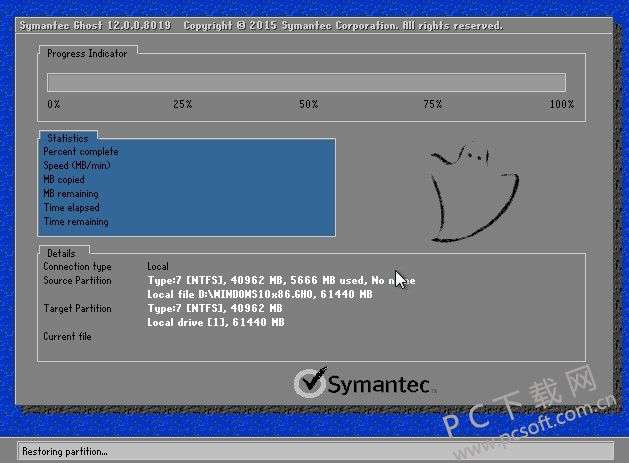Image resolution: width=629 pixels, height=463 pixels.
Task: Click 'Speed (MB/min)' statistics row
Action: point(77,165)
